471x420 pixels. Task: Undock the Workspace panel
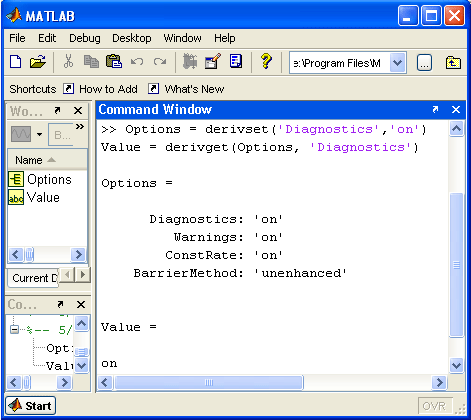pyautogui.click(x=57, y=110)
